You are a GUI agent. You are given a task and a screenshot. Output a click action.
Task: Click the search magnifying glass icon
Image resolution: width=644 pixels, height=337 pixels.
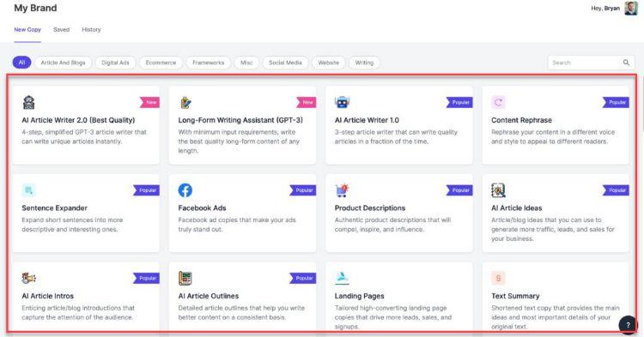(626, 63)
